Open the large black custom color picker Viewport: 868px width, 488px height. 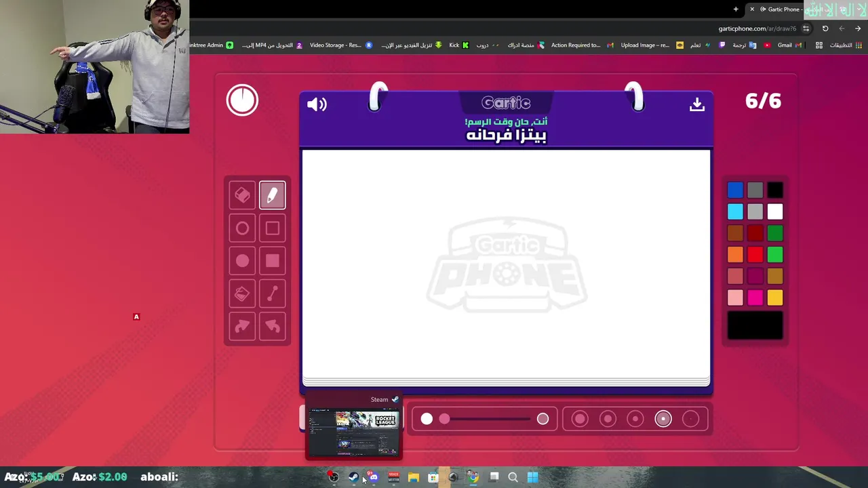click(x=755, y=326)
